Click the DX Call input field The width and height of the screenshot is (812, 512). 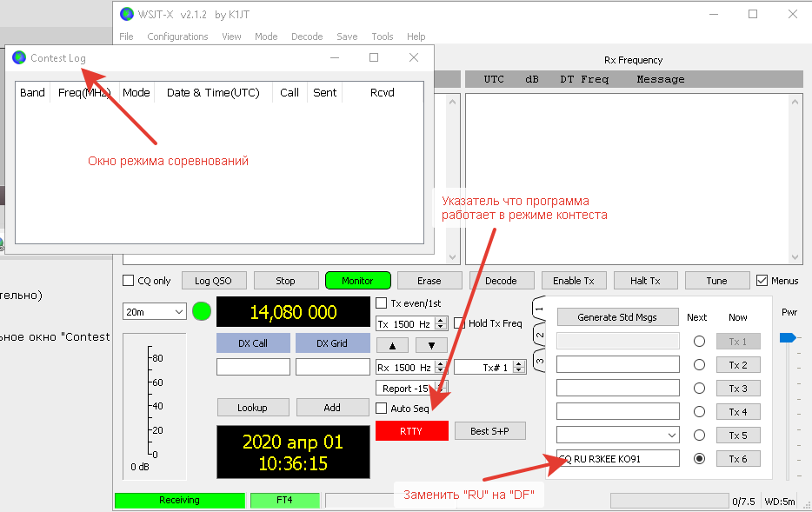point(253,367)
